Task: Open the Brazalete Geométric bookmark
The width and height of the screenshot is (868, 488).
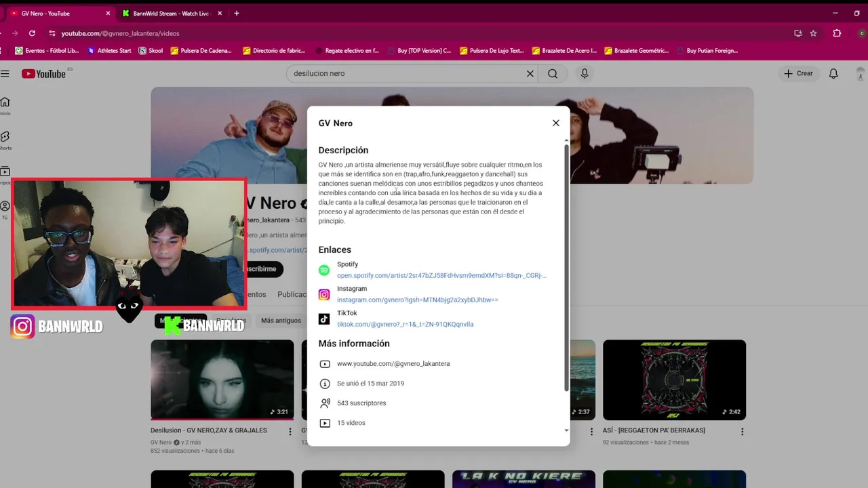Action: (x=637, y=50)
